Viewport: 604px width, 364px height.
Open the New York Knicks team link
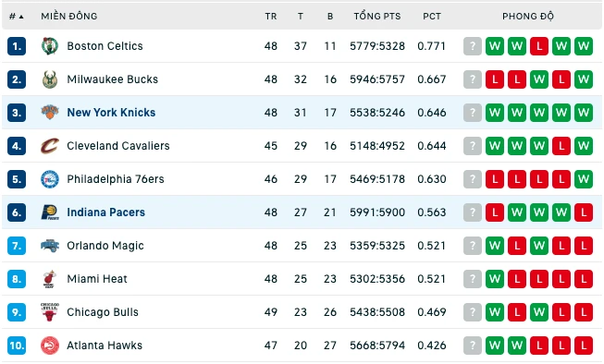[x=111, y=113]
